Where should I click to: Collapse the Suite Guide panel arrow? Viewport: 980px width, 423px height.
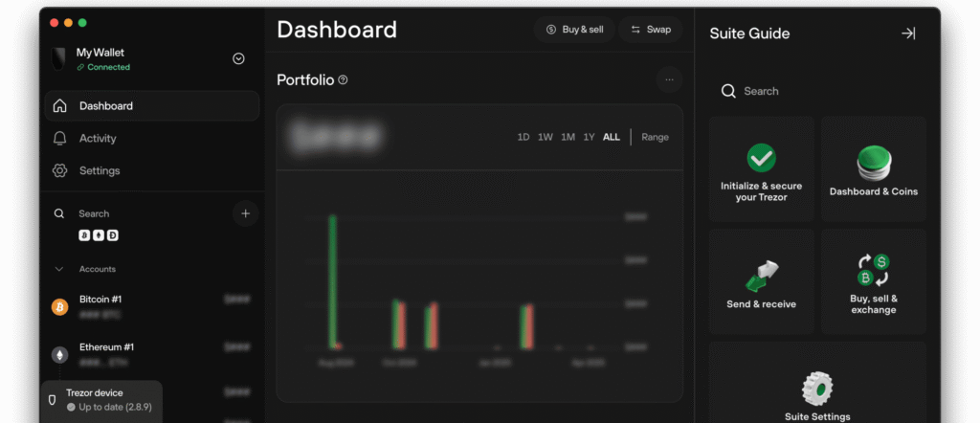click(908, 33)
